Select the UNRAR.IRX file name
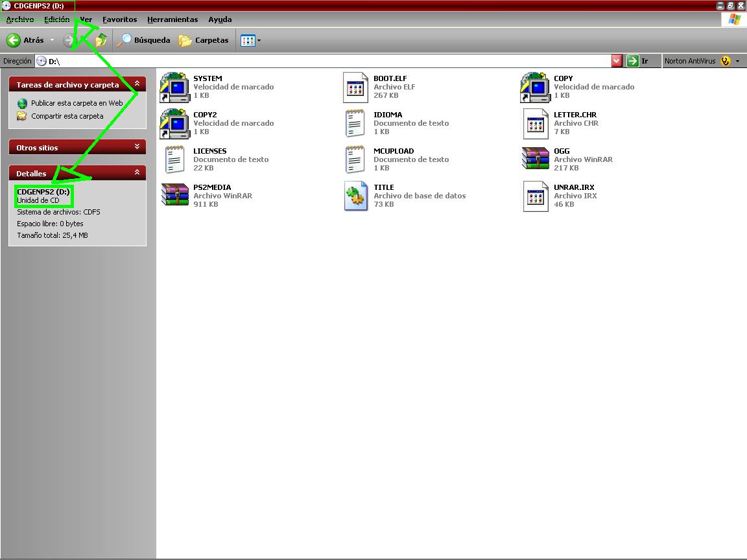Viewport: 747px width, 560px height. click(x=574, y=187)
